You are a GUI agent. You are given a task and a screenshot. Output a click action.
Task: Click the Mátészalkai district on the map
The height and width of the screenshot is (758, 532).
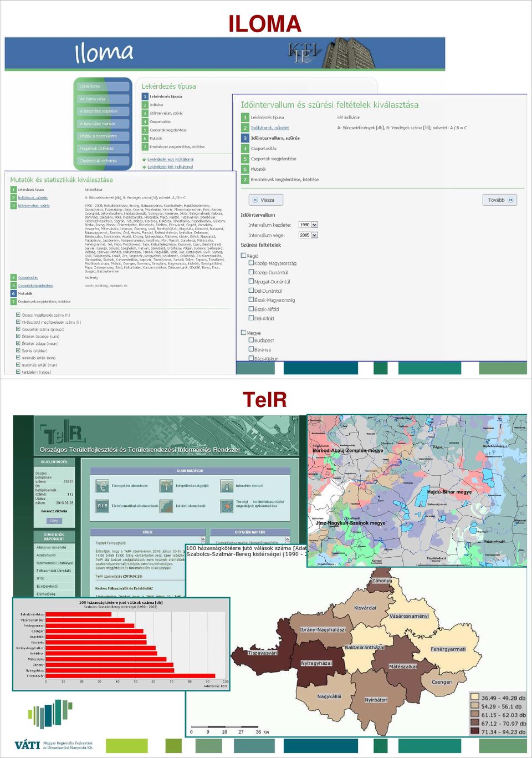(402, 664)
